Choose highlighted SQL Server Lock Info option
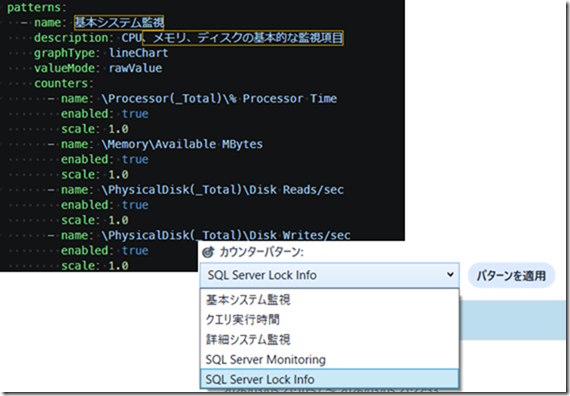Image resolution: width=570 pixels, height=396 pixels. [x=329, y=379]
